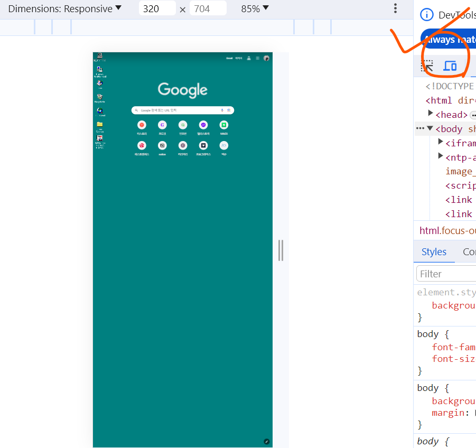Open the mauve C shortcut in the lower row
The width and height of the screenshot is (476, 448).
pyautogui.click(x=183, y=145)
